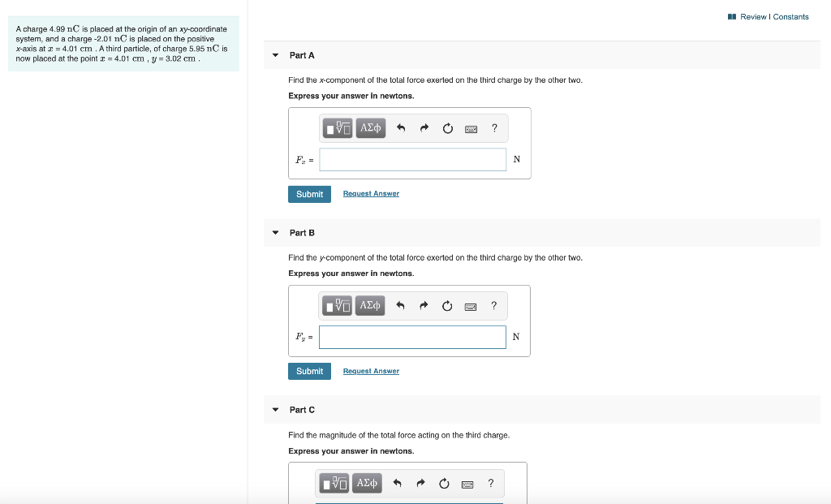
Task: Open Greek symbols menu in Part B toolbar
Action: coord(370,306)
